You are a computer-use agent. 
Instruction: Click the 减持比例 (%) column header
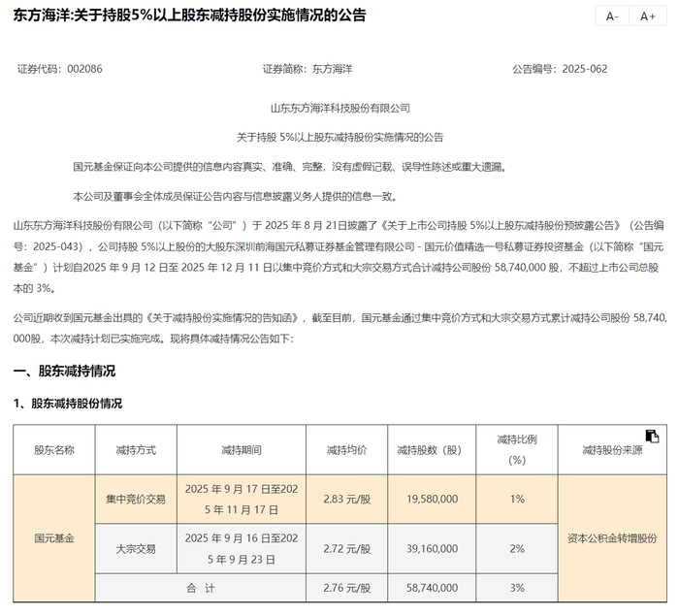point(517,450)
